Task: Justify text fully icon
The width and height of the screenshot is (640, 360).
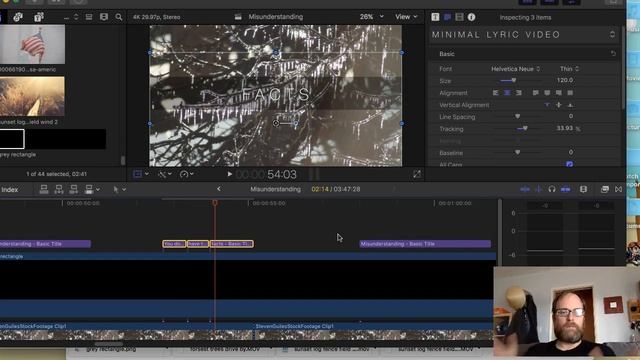Action: 570,93
